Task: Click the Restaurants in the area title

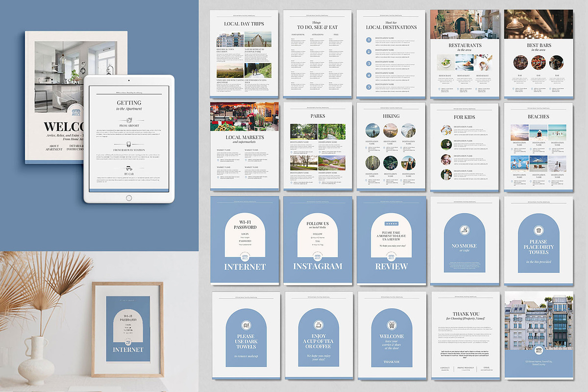Action: (465, 45)
